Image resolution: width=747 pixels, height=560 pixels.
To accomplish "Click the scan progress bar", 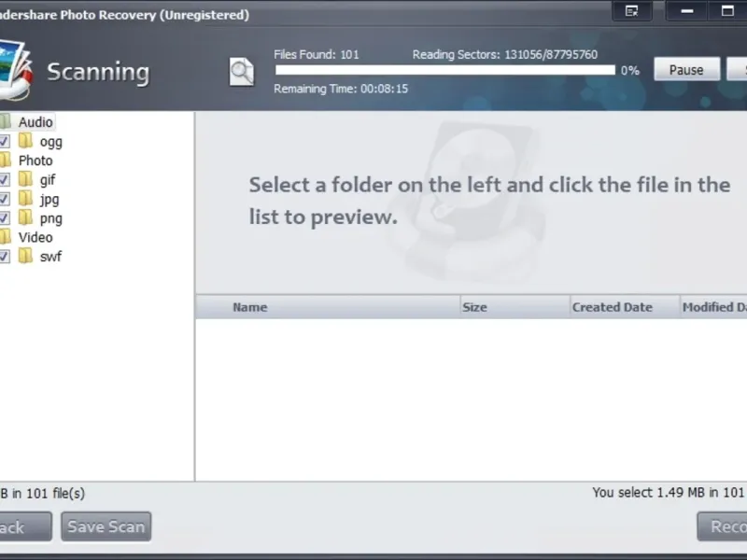I will [x=445, y=71].
